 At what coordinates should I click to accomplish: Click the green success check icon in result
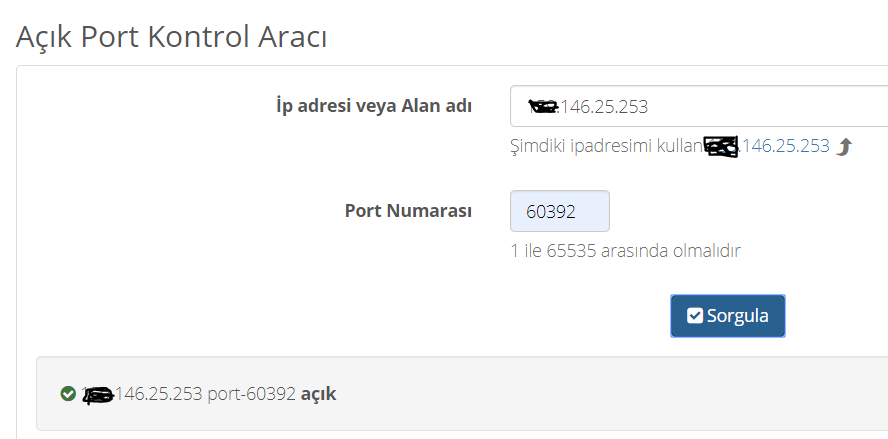(68, 393)
